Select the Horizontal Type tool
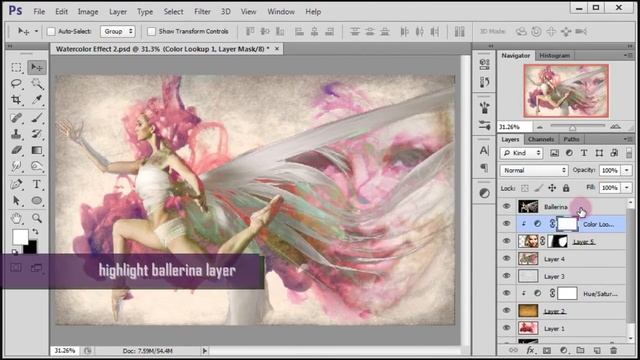The height and width of the screenshot is (360, 640). [x=37, y=184]
